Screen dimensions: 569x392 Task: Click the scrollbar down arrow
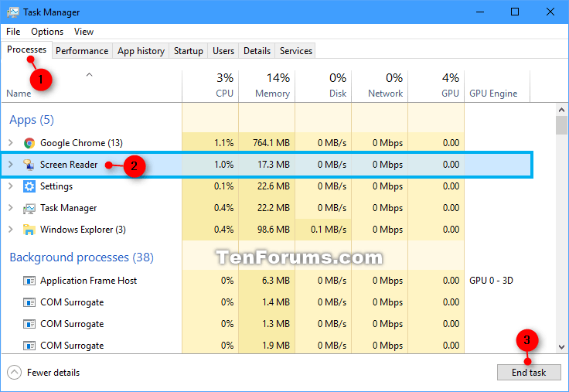(561, 347)
